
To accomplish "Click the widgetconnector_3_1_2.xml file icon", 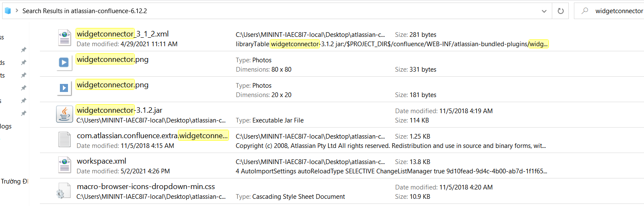I will [65, 38].
